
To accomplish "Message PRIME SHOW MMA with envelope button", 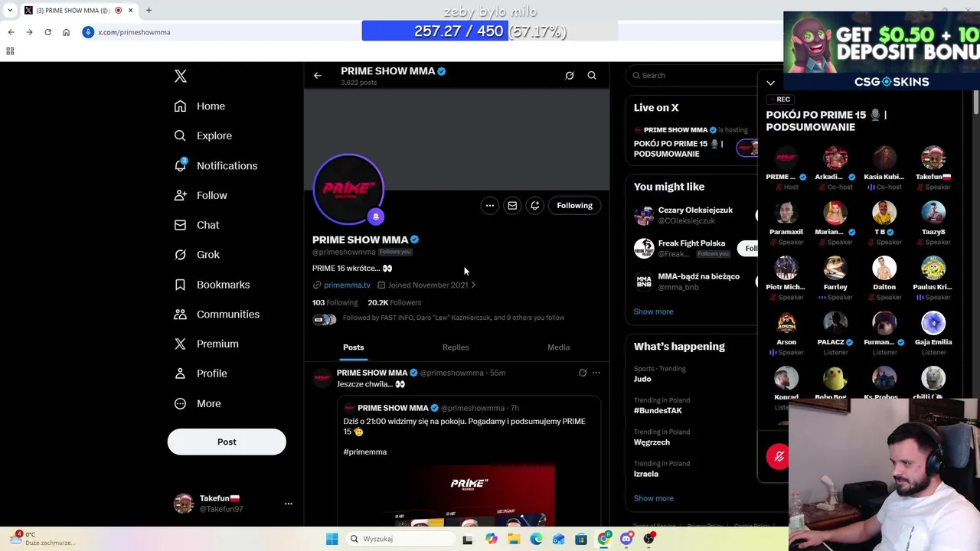I will click(512, 206).
